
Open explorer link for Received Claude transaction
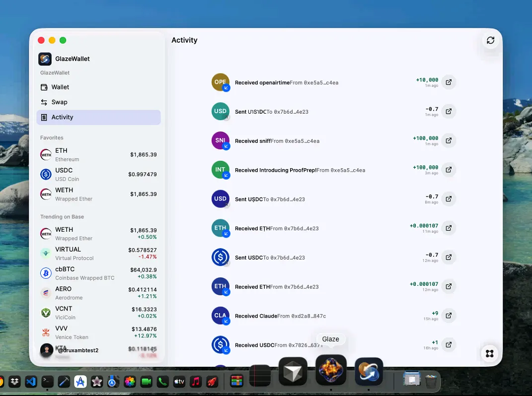tap(449, 315)
